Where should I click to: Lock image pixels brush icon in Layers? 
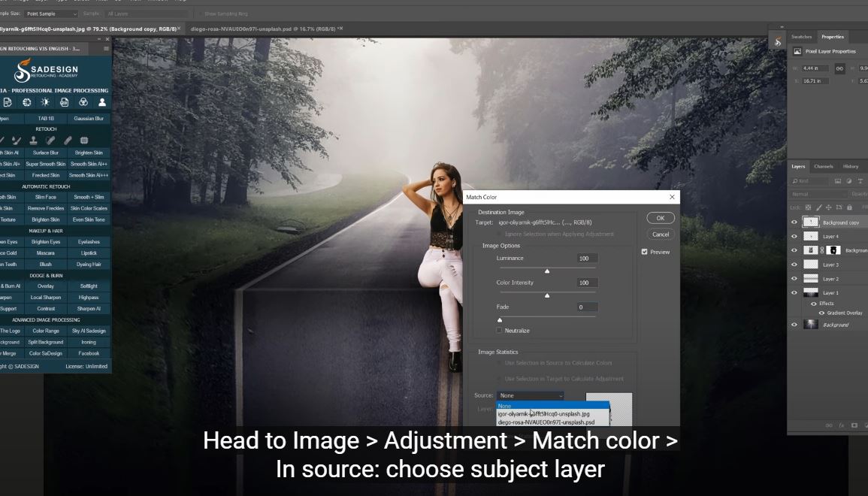(x=818, y=207)
